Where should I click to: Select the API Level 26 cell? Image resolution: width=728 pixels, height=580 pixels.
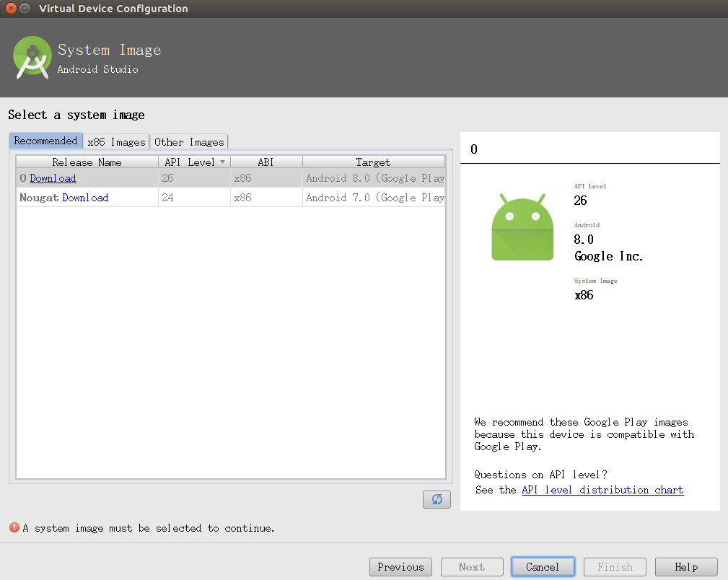point(194,178)
